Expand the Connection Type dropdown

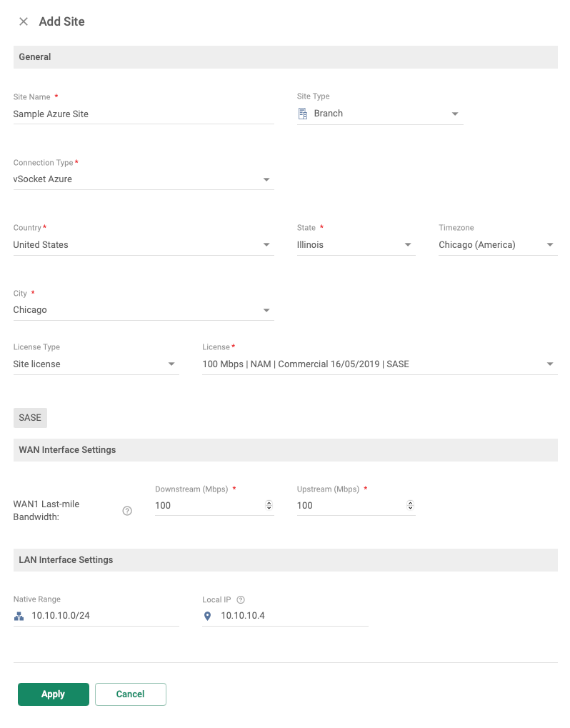coord(266,179)
